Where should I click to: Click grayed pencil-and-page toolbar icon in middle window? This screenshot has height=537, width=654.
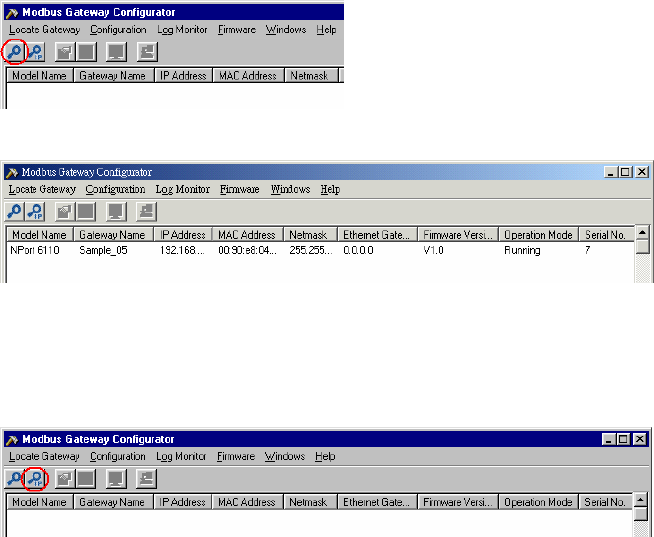pos(64,212)
